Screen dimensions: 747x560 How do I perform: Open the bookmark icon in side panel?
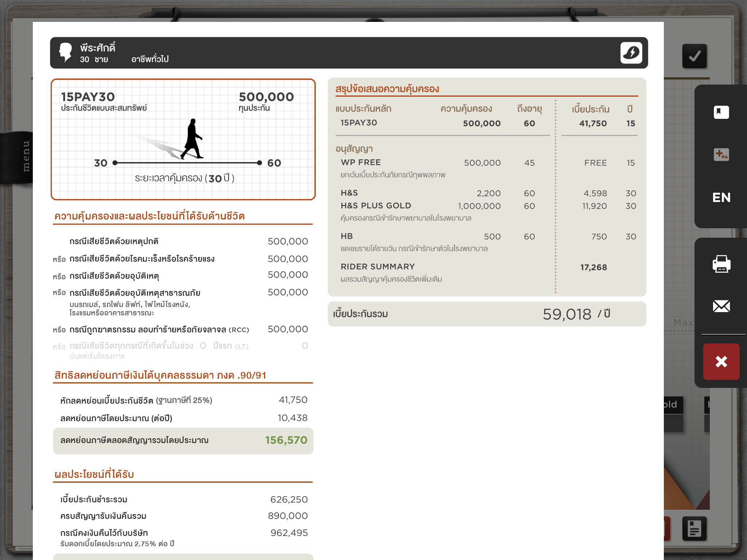721,112
